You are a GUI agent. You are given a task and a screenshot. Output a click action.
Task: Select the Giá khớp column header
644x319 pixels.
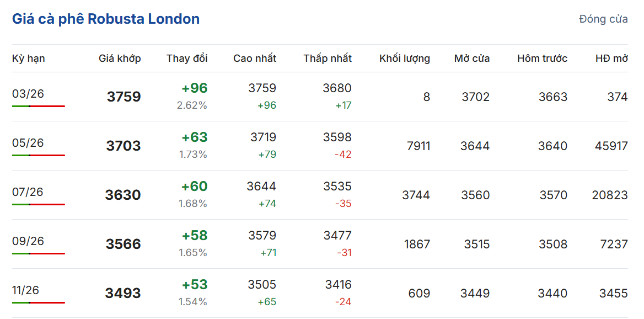point(120,59)
